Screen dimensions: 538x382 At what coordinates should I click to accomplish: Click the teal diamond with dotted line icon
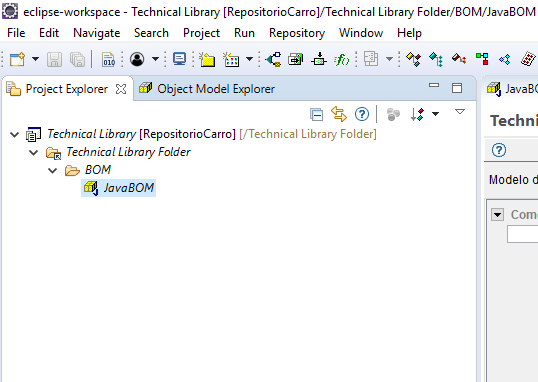(436, 59)
